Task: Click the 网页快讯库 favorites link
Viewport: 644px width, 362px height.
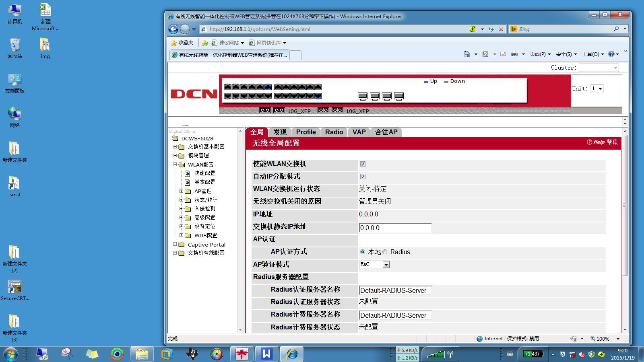Action: coord(268,43)
